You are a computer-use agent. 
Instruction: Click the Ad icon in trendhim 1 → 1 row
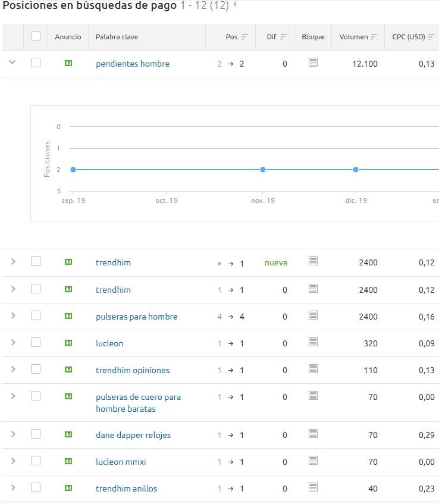[x=68, y=289]
